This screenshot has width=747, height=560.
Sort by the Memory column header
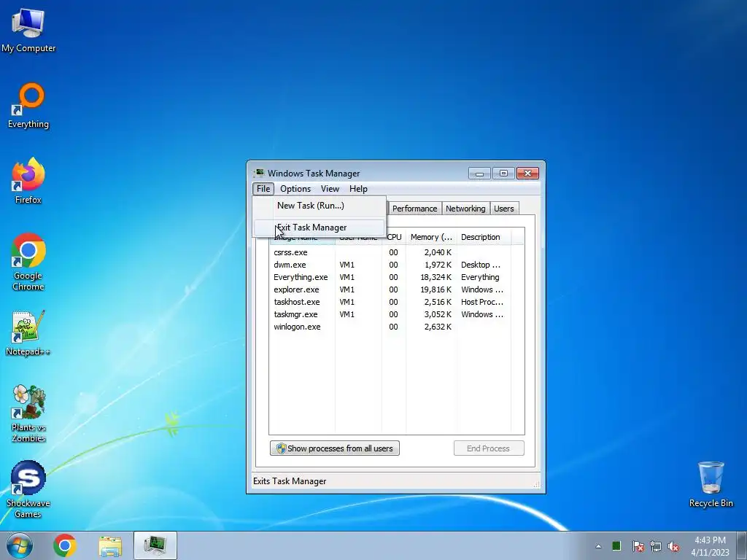431,237
